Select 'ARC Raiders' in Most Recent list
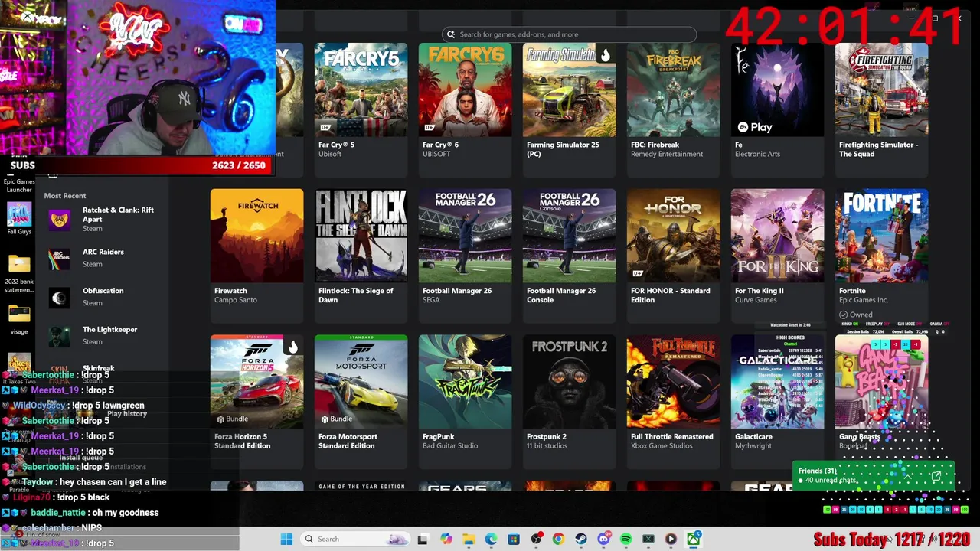 (103, 252)
